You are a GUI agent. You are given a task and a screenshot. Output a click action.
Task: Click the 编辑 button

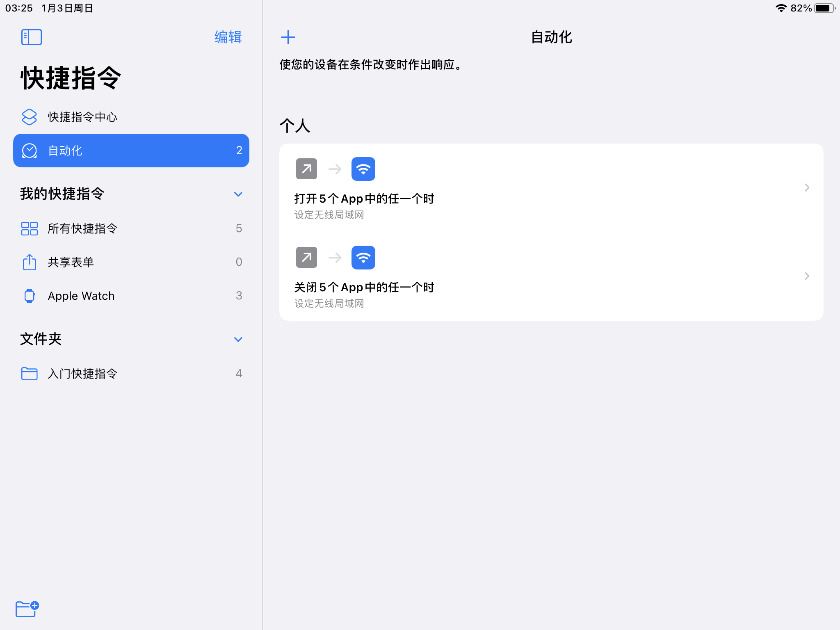[x=228, y=37]
